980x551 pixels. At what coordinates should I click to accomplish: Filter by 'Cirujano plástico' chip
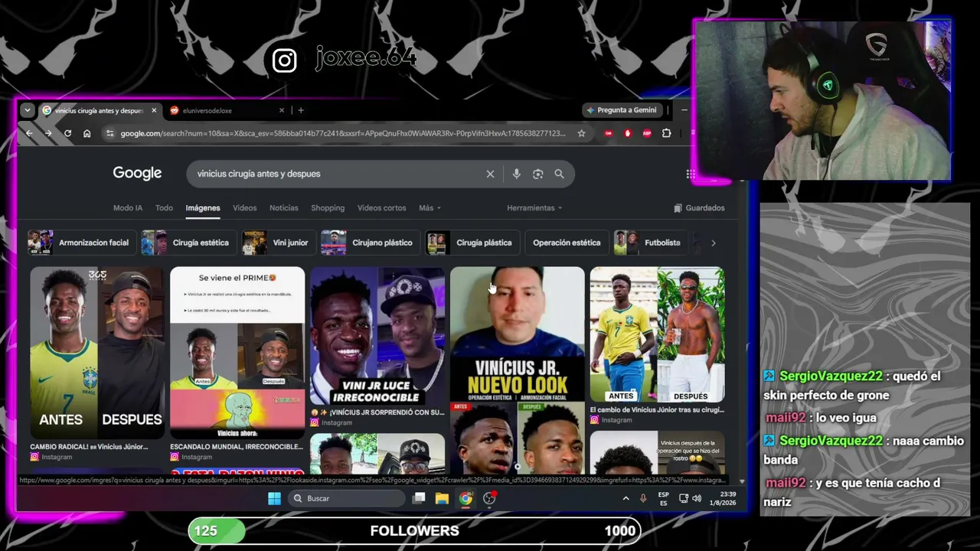point(369,243)
